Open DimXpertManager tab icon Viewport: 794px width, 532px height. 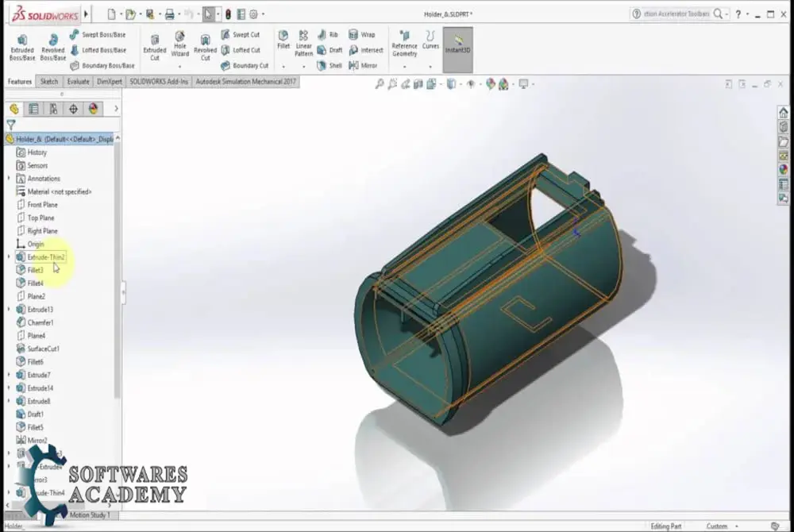click(x=73, y=109)
